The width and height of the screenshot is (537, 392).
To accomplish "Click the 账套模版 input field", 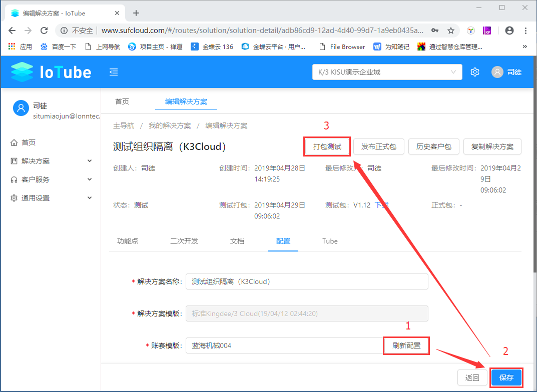I will (x=285, y=345).
